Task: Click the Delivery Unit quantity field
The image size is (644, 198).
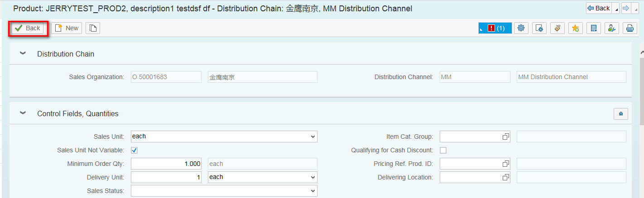Action: (x=166, y=177)
